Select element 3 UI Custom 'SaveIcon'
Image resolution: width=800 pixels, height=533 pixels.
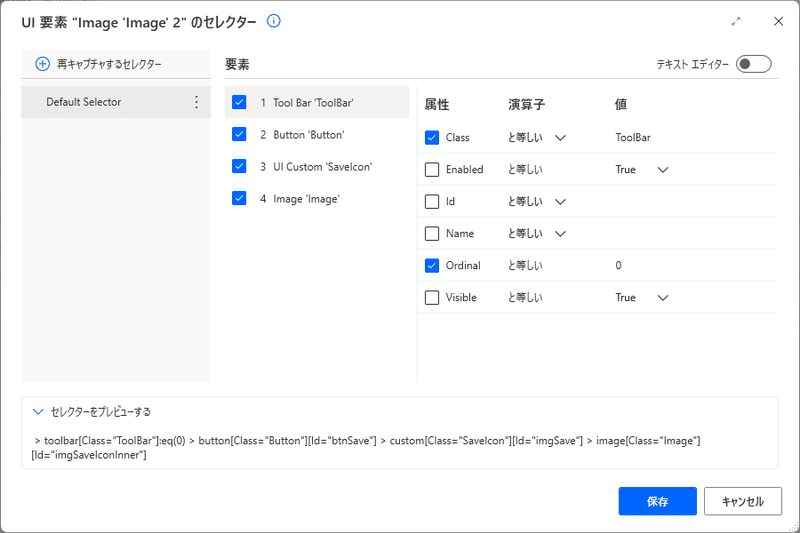tap(317, 167)
